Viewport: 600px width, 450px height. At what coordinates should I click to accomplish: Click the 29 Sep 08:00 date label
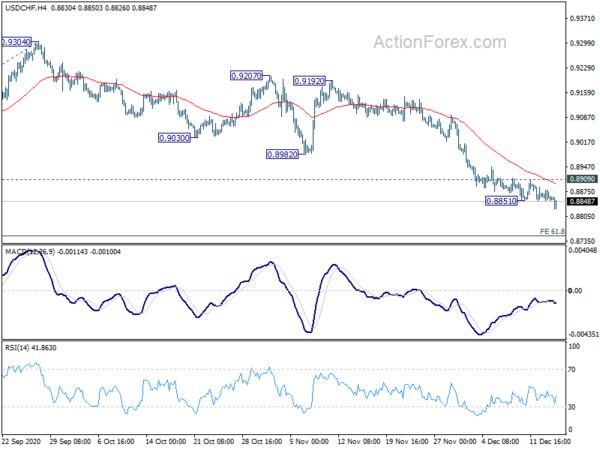click(x=70, y=441)
